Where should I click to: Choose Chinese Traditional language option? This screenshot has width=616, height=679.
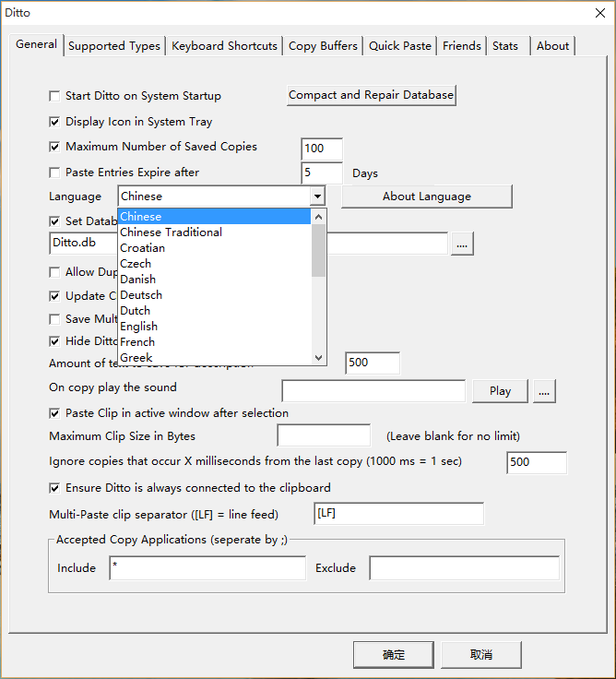point(215,232)
